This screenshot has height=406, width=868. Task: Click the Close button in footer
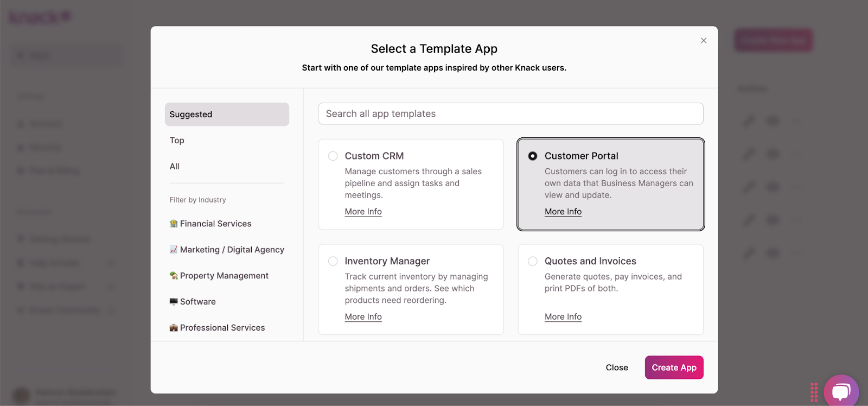(x=617, y=367)
